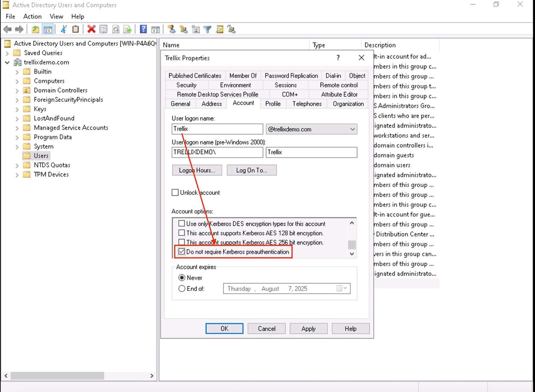535x392 pixels.
Task: Click the account options list scrollbar thumb
Action: pos(351,244)
